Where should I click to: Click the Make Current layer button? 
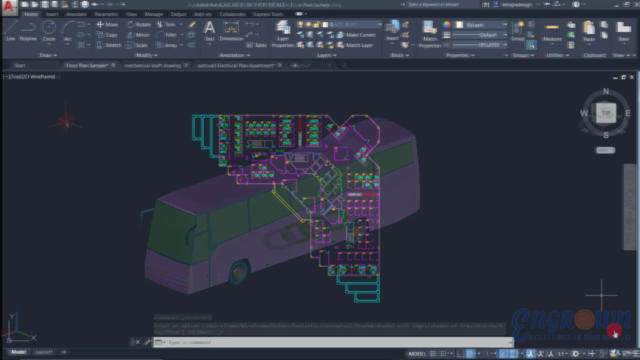356,35
